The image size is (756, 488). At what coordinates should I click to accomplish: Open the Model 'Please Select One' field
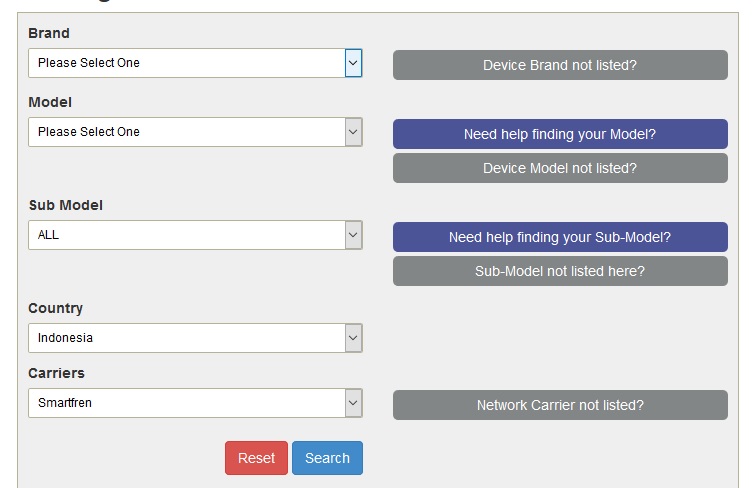(x=186, y=132)
